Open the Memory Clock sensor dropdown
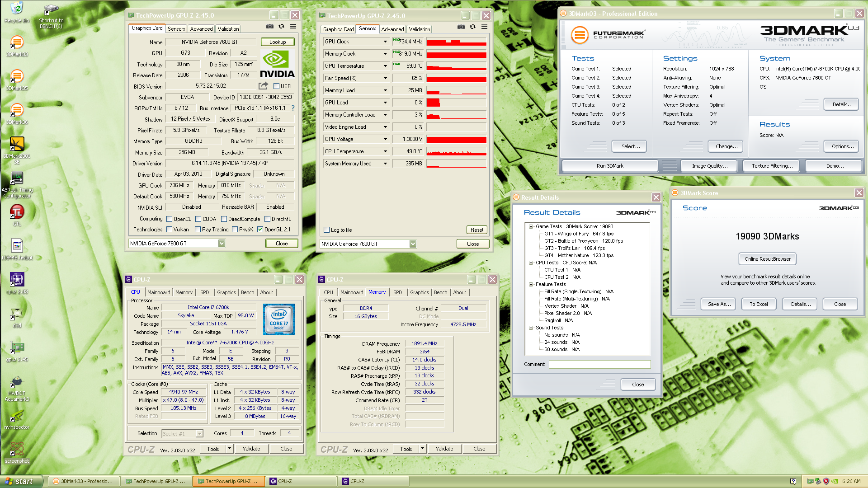 [385, 54]
